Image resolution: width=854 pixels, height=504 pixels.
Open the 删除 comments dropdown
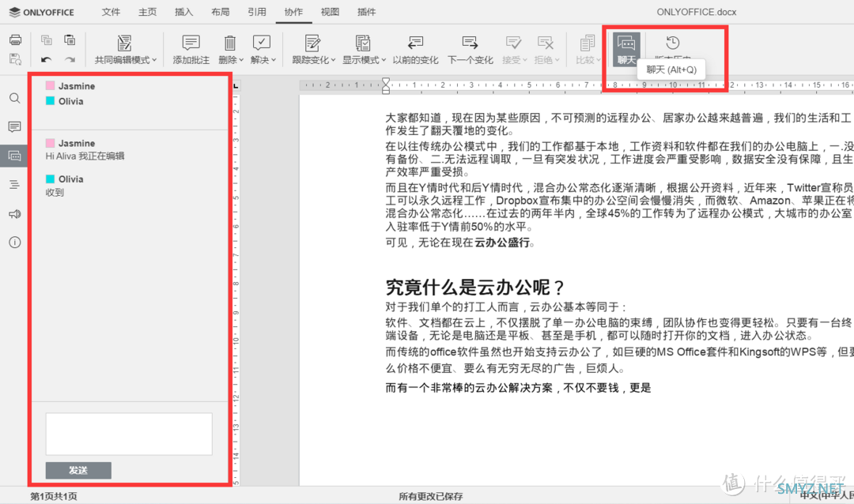(x=231, y=50)
